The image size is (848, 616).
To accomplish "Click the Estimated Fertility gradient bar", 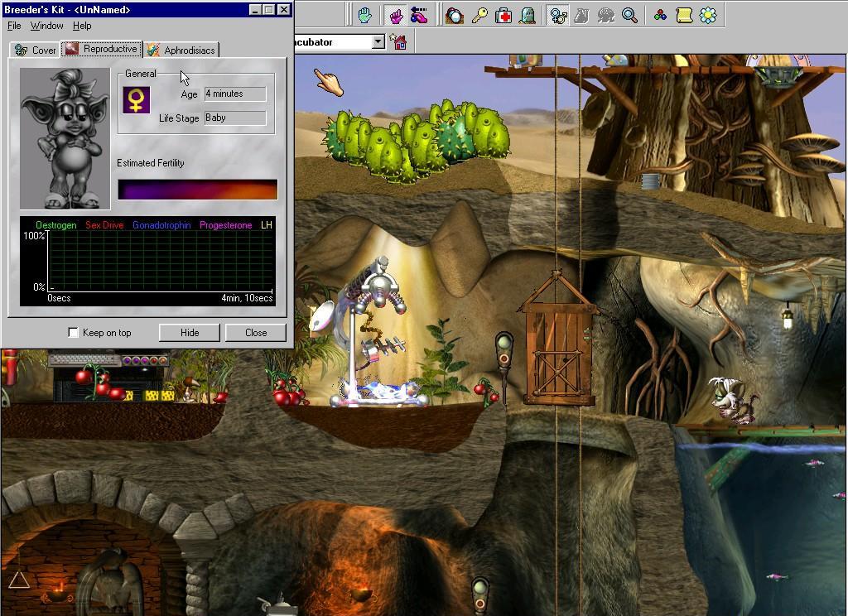I will (197, 190).
